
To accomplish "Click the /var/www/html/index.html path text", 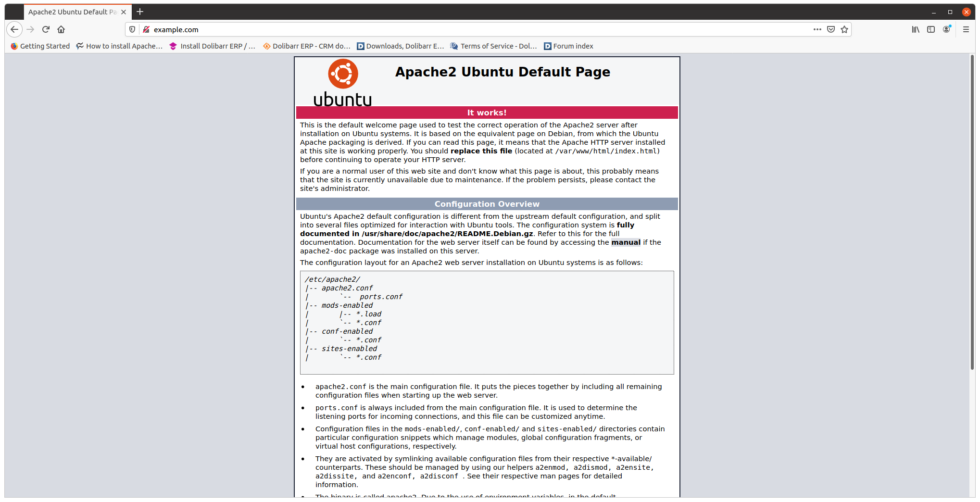I will [x=606, y=151].
